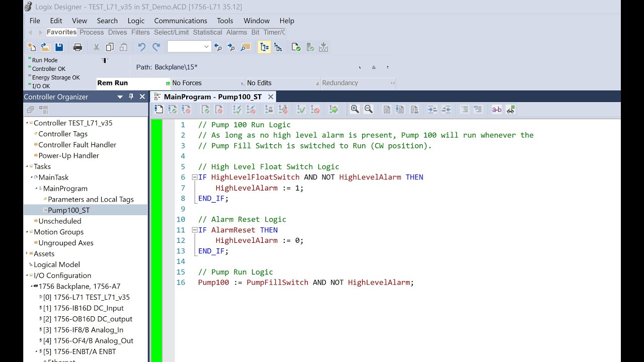Open the Help menu
Viewport: 644px width, 362px height.
point(287,21)
